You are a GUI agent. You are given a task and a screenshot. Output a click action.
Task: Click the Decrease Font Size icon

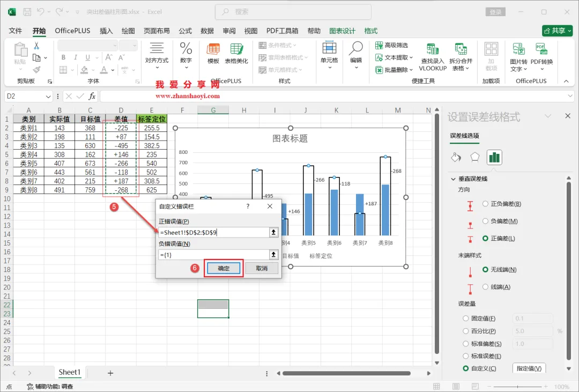tap(122, 57)
